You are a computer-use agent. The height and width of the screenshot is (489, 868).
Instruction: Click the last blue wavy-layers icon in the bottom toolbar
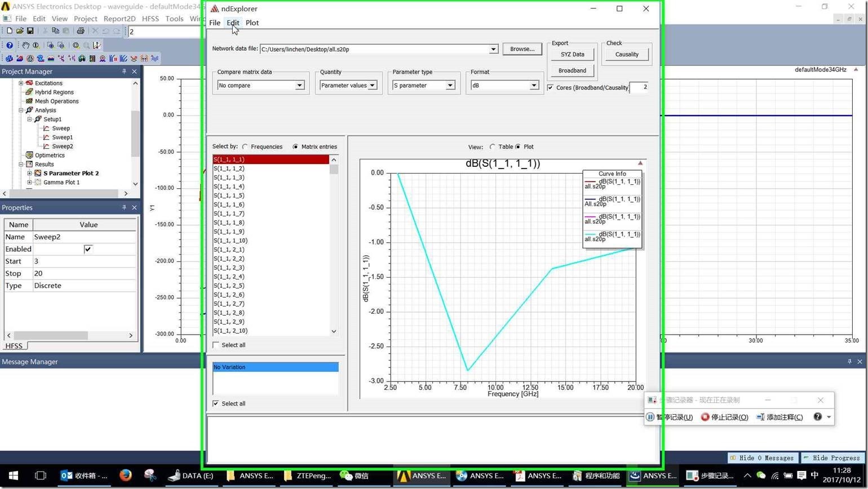coord(155,59)
